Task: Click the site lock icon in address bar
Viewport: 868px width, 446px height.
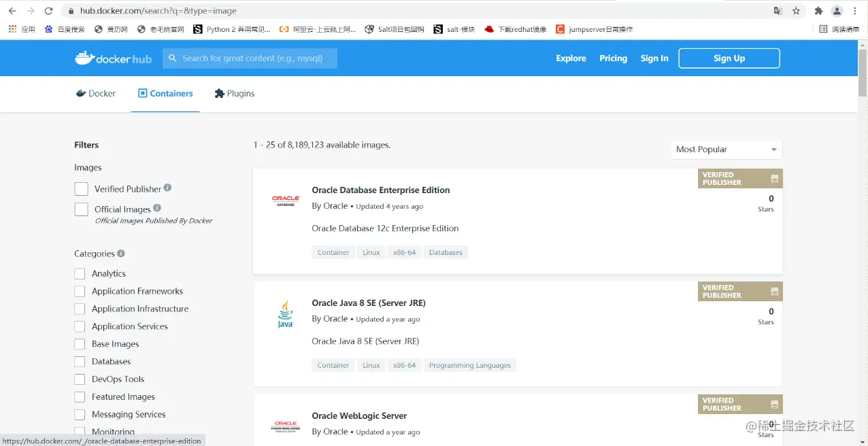Action: (70, 11)
